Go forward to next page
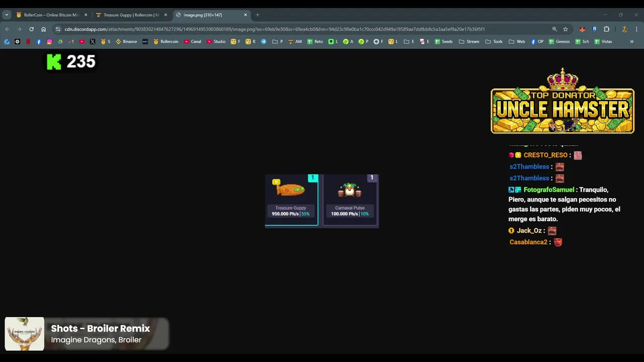This screenshot has width=644, height=362. pyautogui.click(x=19, y=29)
